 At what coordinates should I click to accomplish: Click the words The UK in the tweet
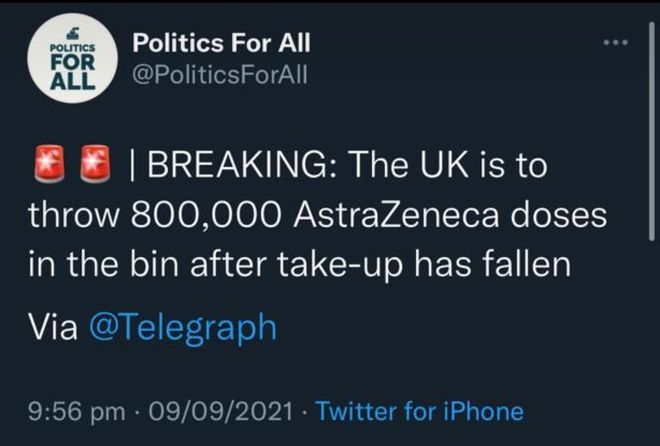coord(407,165)
